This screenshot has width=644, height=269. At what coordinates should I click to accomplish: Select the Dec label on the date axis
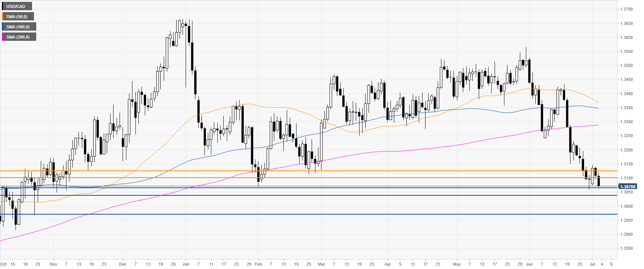(x=123, y=264)
